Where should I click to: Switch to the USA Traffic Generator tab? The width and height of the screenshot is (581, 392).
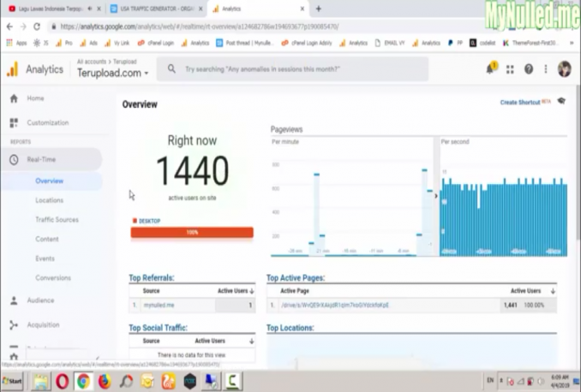(155, 9)
